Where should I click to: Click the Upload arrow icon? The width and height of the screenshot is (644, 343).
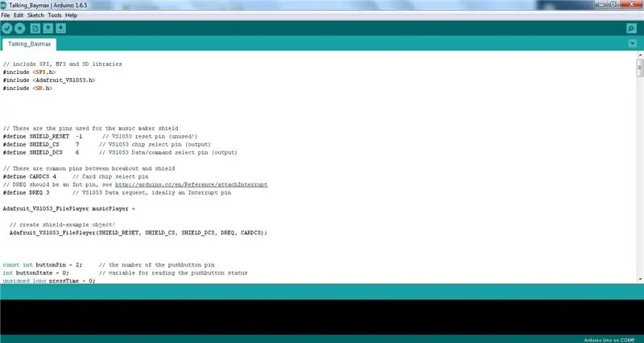(19, 28)
